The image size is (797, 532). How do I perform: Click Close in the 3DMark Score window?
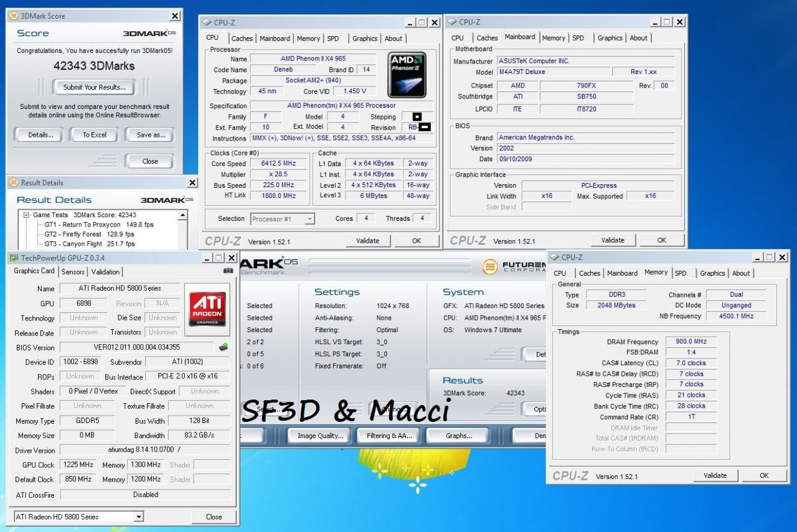(150, 161)
